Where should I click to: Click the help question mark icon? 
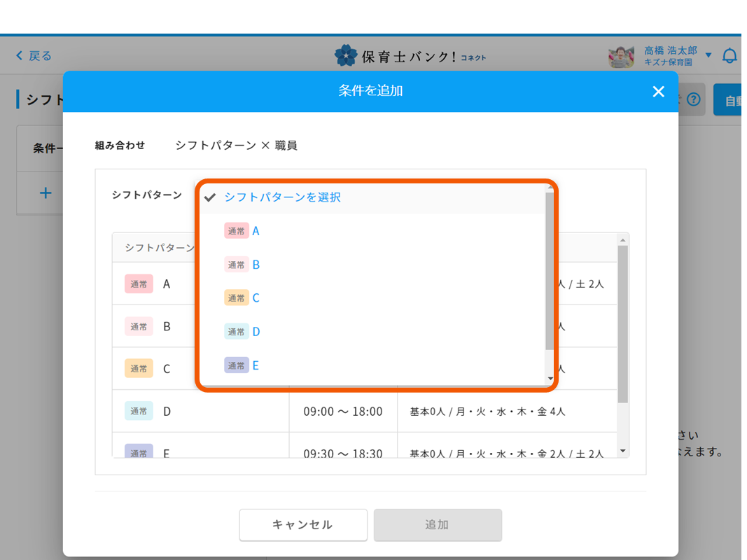coord(693,99)
